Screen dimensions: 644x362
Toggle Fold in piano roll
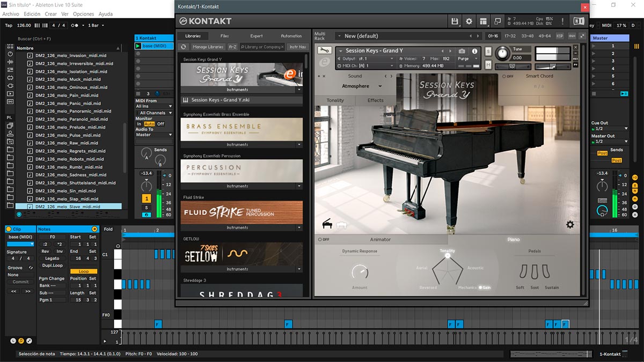[x=108, y=229]
